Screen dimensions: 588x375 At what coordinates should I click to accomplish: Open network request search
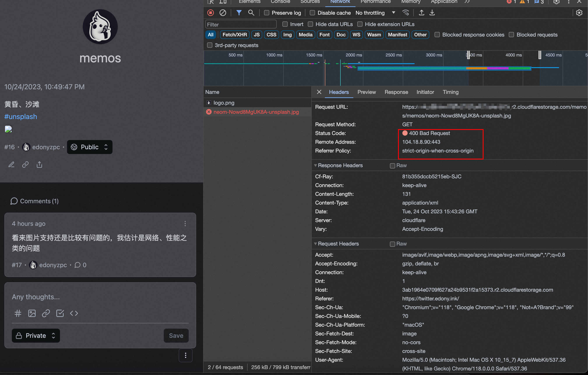click(x=251, y=13)
